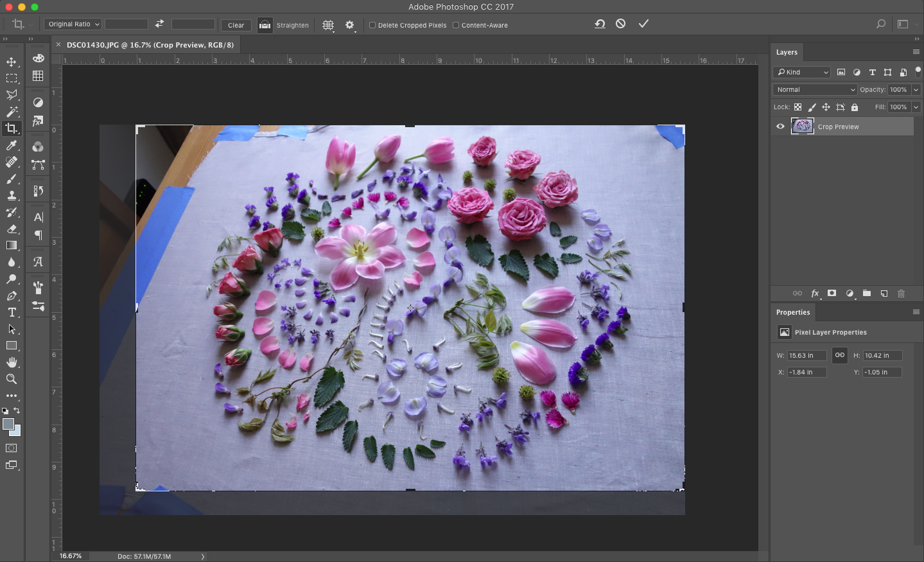This screenshot has height=562, width=924.
Task: Toggle filter for type layers
Action: click(872, 72)
